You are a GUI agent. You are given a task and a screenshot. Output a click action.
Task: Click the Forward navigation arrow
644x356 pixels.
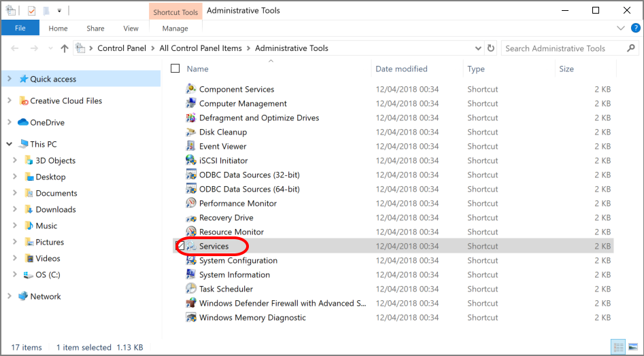pyautogui.click(x=34, y=48)
